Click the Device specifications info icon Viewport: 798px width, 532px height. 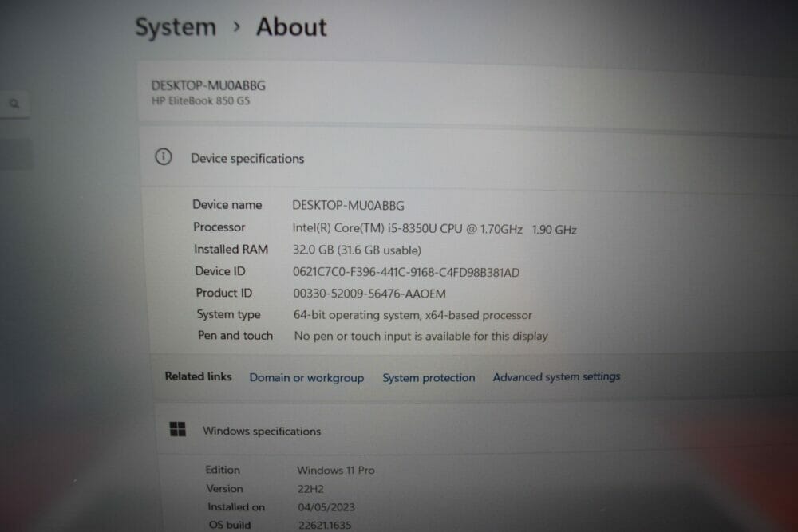[x=164, y=156]
